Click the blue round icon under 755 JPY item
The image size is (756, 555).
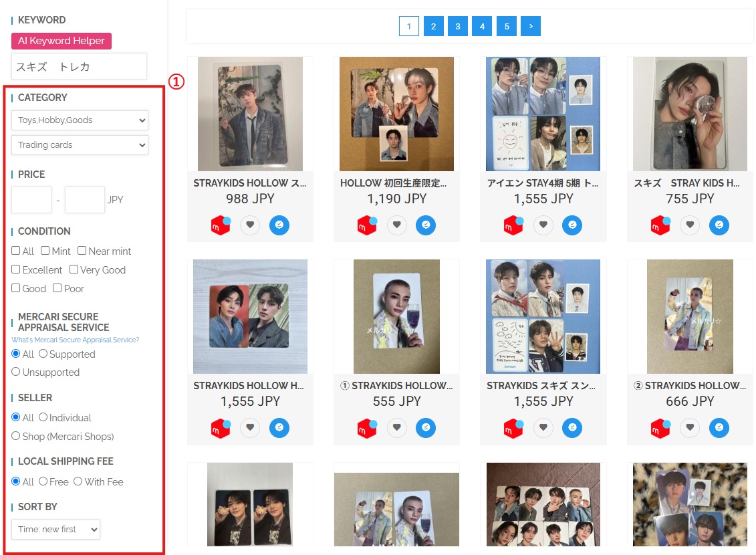click(719, 225)
